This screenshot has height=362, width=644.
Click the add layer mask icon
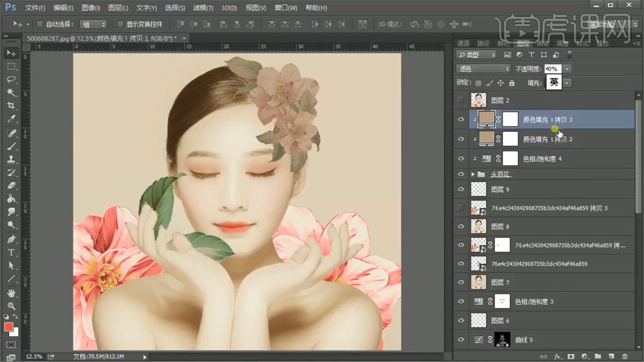coord(570,356)
